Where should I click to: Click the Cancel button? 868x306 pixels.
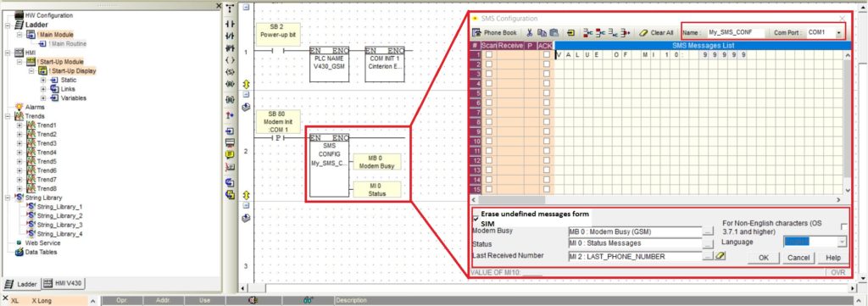tap(798, 258)
